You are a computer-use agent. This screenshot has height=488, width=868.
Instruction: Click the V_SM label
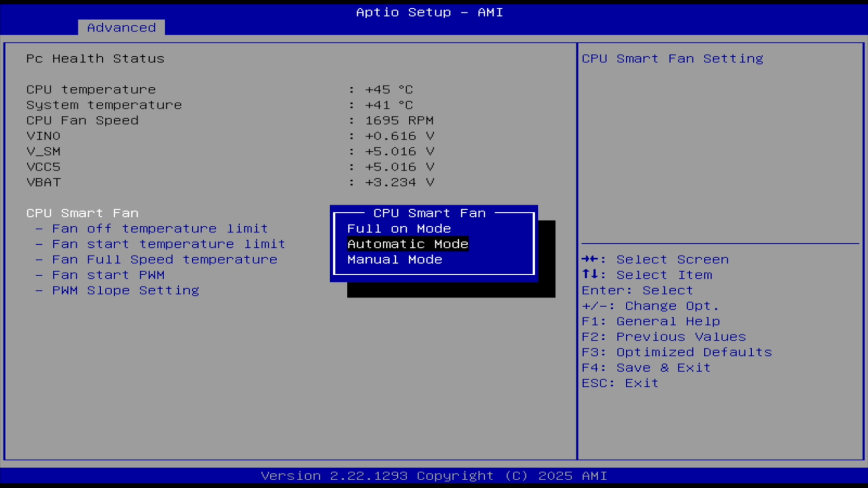(43, 151)
